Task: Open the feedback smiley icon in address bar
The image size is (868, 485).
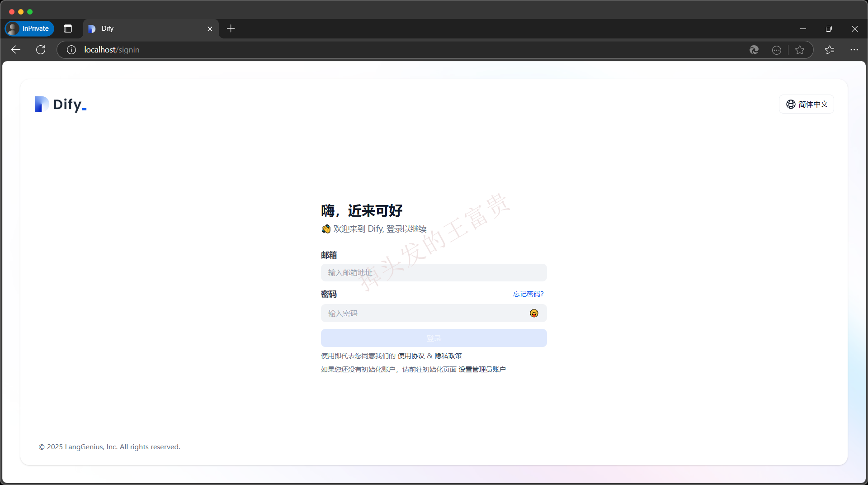Action: pyautogui.click(x=777, y=50)
